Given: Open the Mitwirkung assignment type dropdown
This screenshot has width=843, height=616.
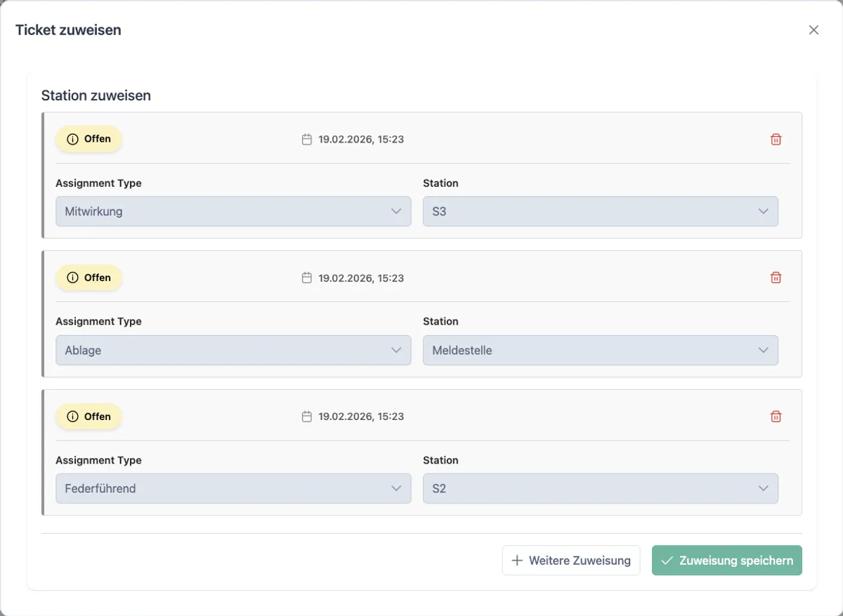Looking at the screenshot, I should pos(233,211).
